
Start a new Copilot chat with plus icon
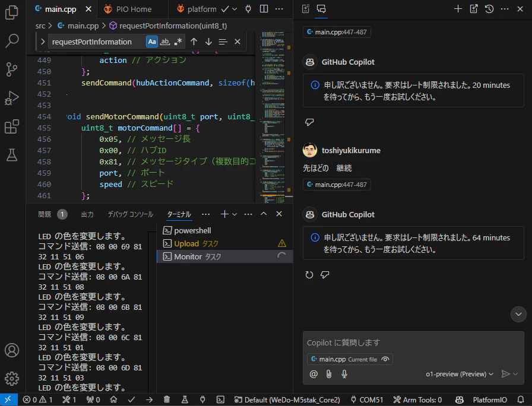tap(458, 9)
